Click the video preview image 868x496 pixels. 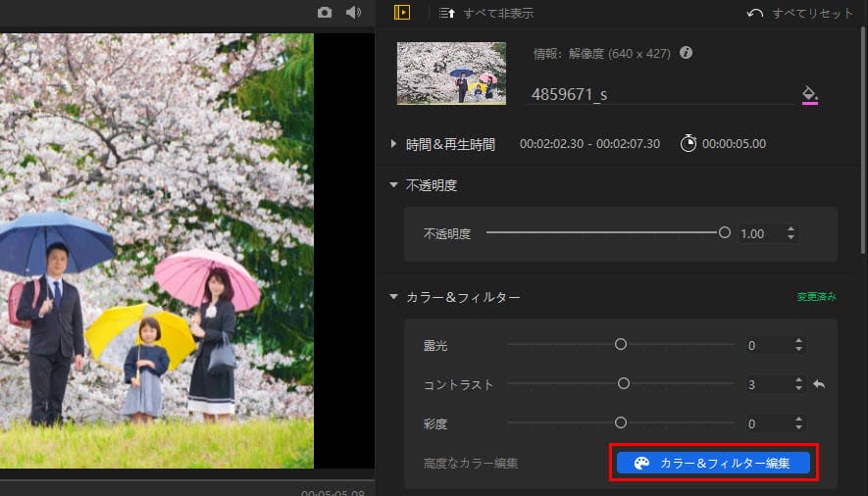(157, 251)
